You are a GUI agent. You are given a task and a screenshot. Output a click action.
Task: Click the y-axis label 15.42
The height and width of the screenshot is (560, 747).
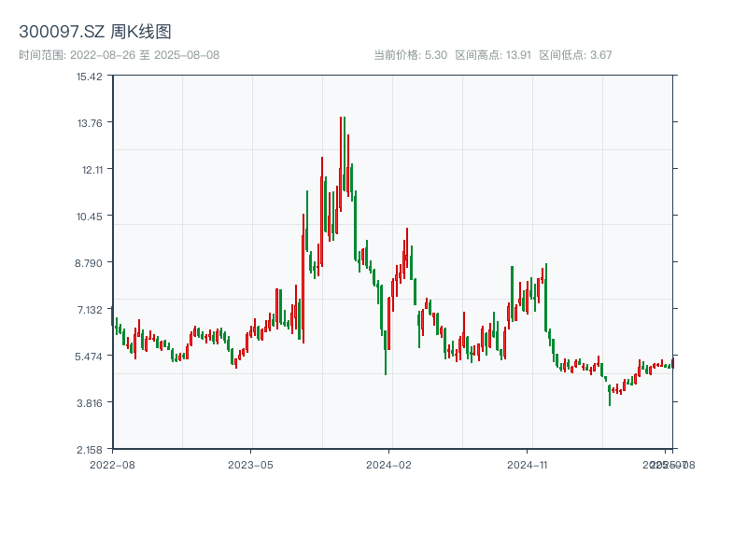tap(90, 77)
